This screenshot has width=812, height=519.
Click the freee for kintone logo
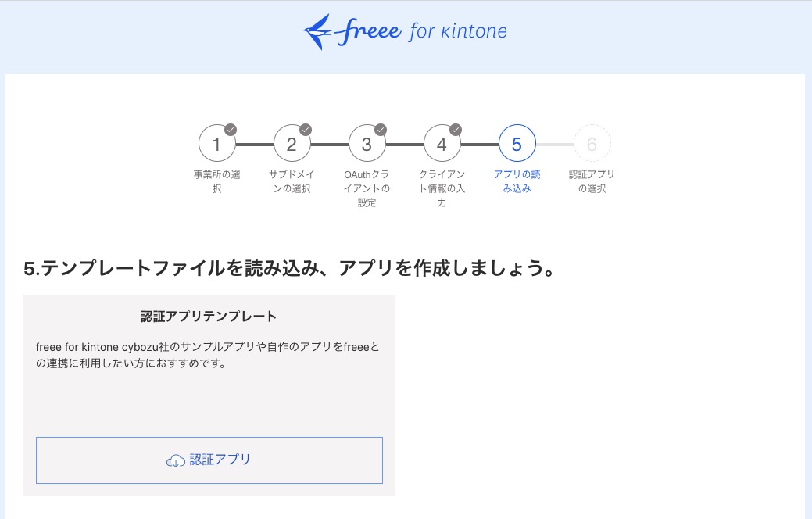pos(405,31)
